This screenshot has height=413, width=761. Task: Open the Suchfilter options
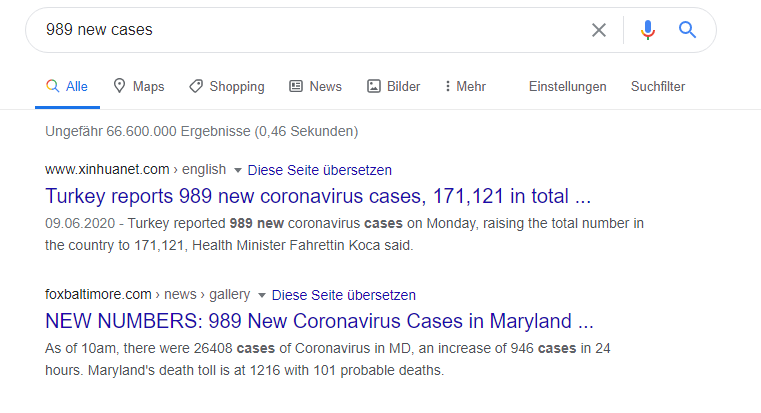coord(658,86)
